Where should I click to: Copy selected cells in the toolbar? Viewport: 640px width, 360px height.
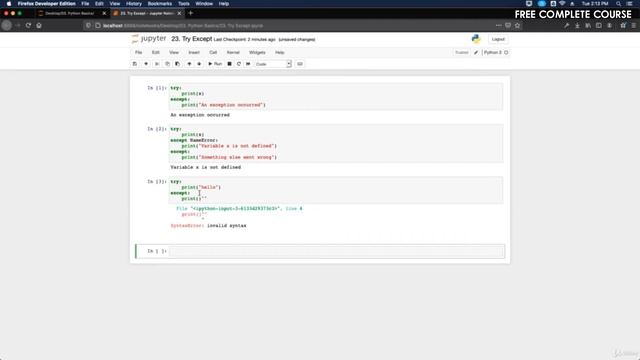coord(167,64)
